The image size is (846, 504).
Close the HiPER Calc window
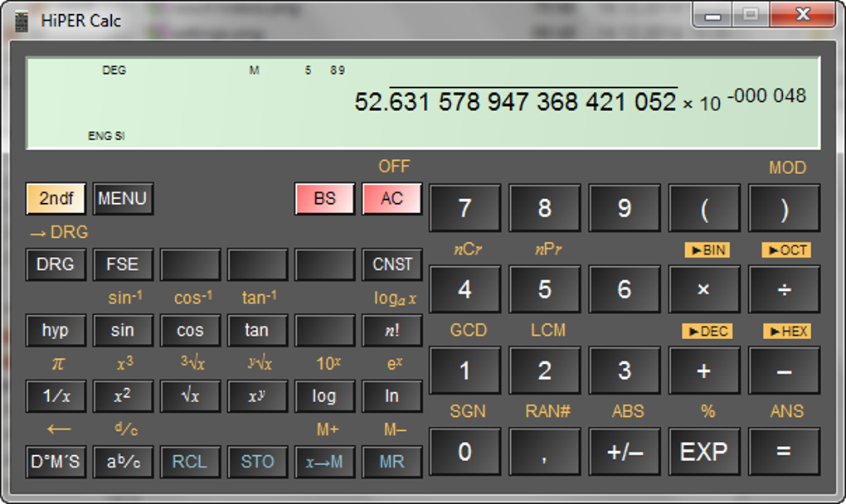(803, 15)
